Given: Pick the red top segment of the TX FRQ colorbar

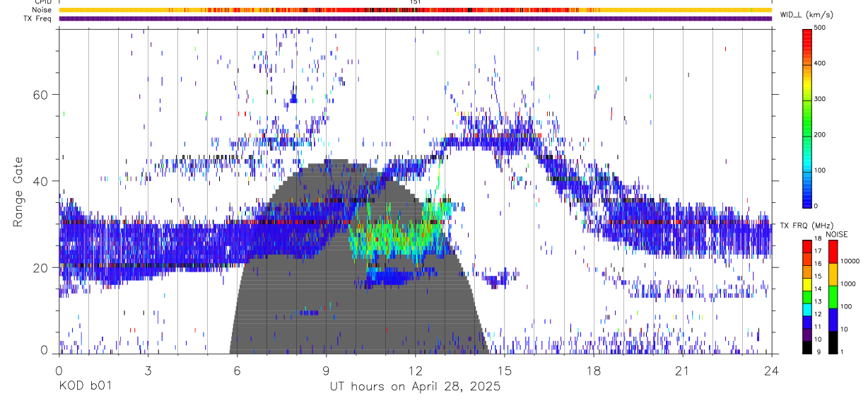Looking at the screenshot, I should click(x=807, y=247).
